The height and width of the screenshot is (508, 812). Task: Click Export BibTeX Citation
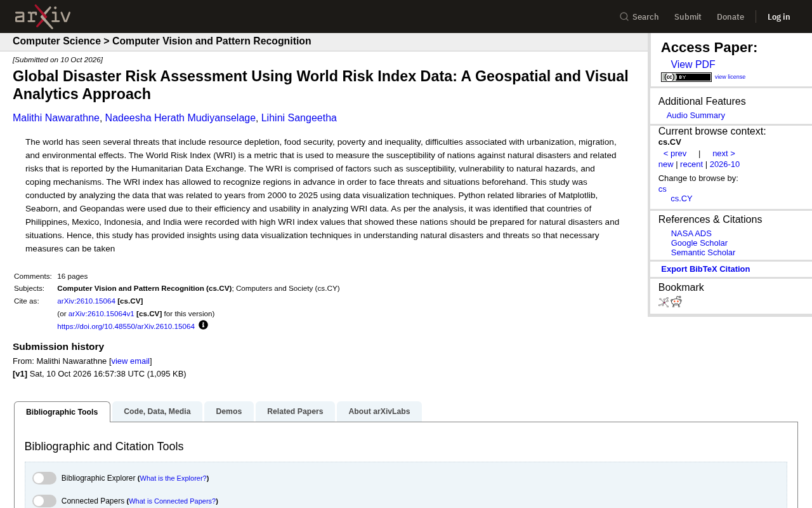705,269
